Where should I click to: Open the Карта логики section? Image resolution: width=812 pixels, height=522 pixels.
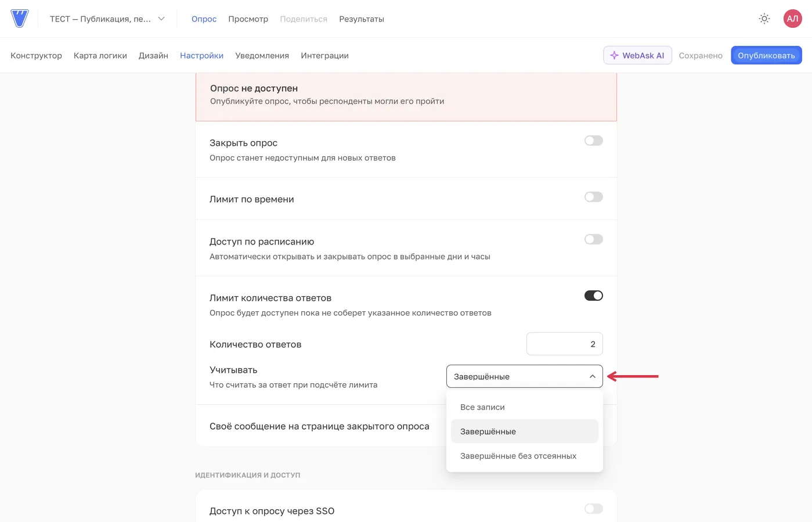(100, 55)
